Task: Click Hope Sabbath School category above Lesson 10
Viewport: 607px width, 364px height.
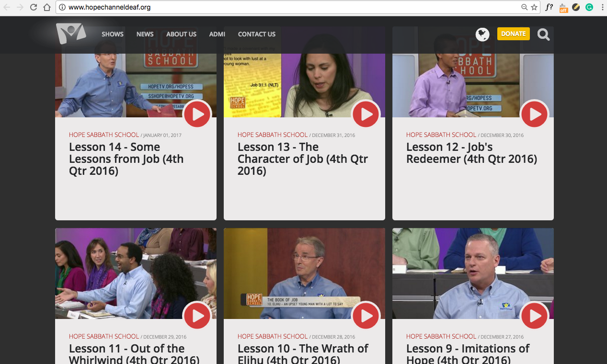Action: pos(273,336)
